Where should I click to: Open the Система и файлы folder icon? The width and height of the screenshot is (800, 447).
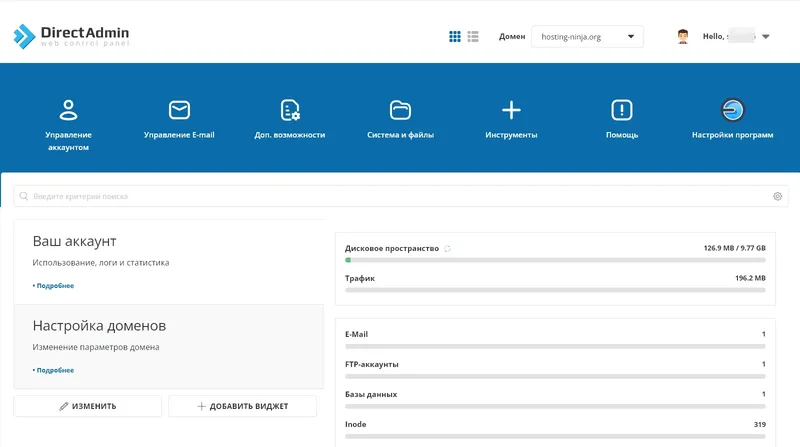(x=401, y=110)
